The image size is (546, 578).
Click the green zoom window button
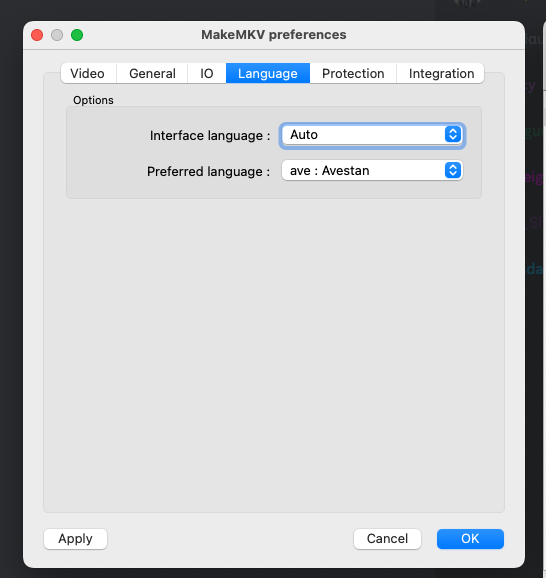77,35
